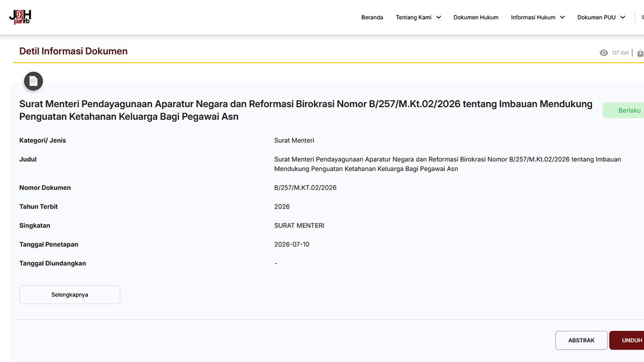Click the Tanggal Diundangkan label
The image size is (644, 362).
[x=53, y=263]
